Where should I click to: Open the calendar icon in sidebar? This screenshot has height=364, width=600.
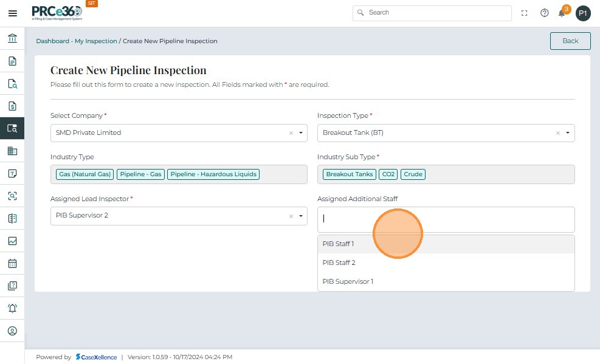click(12, 264)
